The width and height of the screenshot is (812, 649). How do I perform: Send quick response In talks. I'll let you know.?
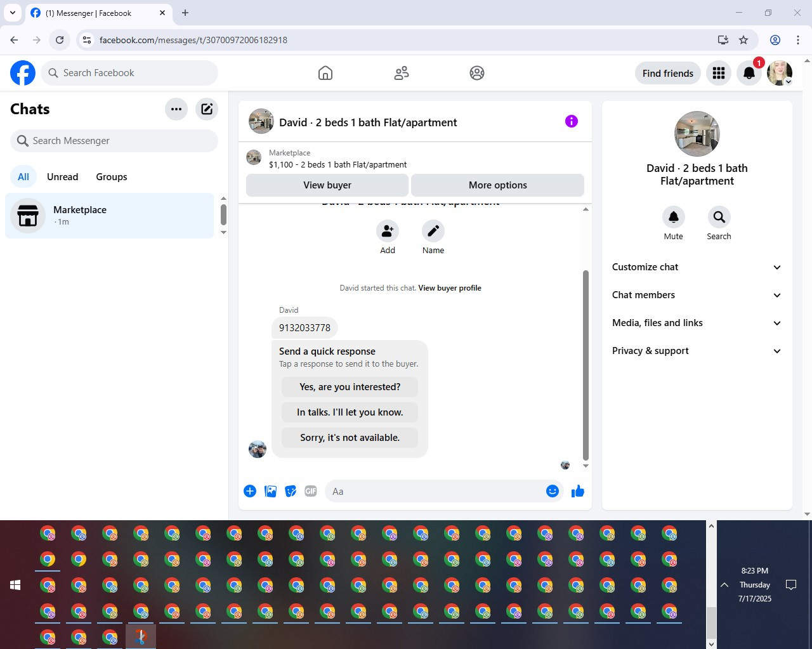[350, 412]
